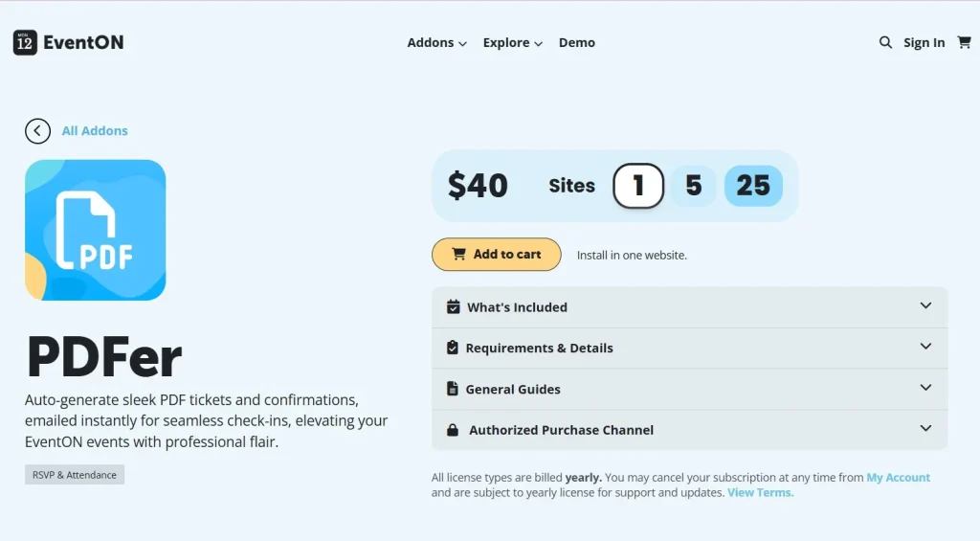Viewport: 980px width, 541px height.
Task: Click the clipboard icon beside Requirements & Details
Action: tap(453, 348)
